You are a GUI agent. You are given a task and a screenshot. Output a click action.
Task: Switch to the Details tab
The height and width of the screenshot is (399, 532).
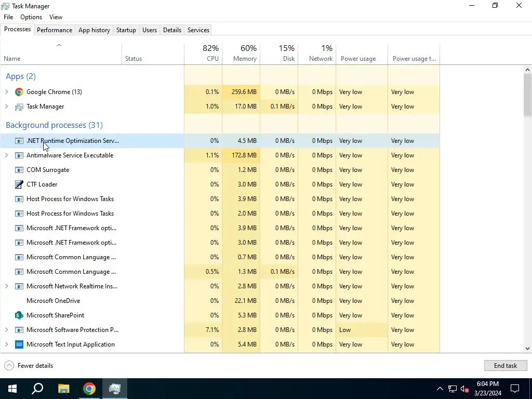(172, 30)
